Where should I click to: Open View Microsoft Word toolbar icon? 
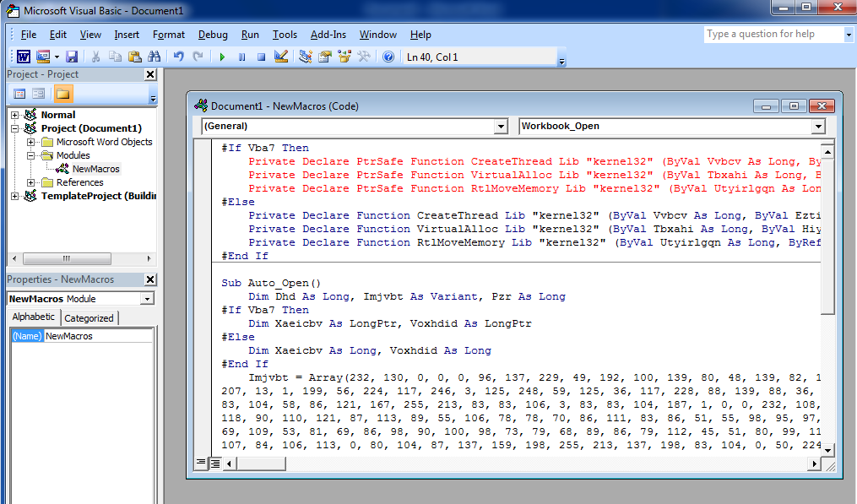(x=23, y=57)
